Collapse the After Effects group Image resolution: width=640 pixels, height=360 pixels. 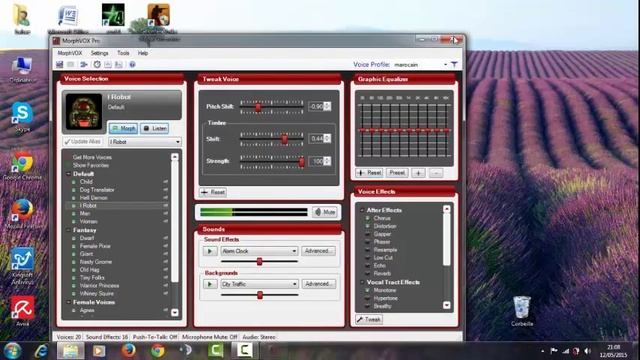coord(362,210)
